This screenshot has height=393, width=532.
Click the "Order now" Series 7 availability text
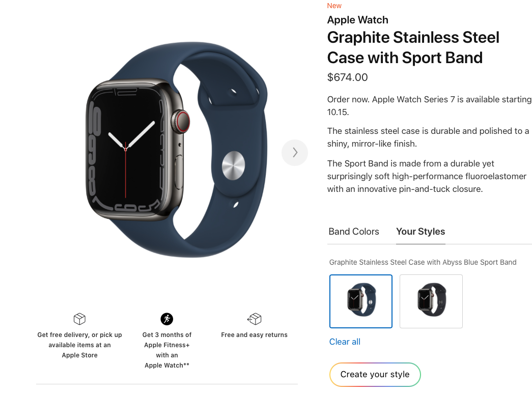point(429,105)
